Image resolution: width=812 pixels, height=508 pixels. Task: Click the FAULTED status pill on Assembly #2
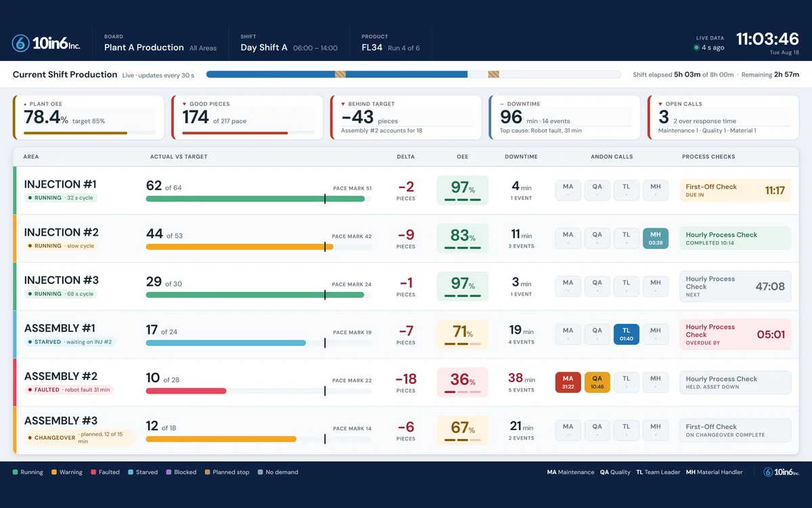coord(68,390)
